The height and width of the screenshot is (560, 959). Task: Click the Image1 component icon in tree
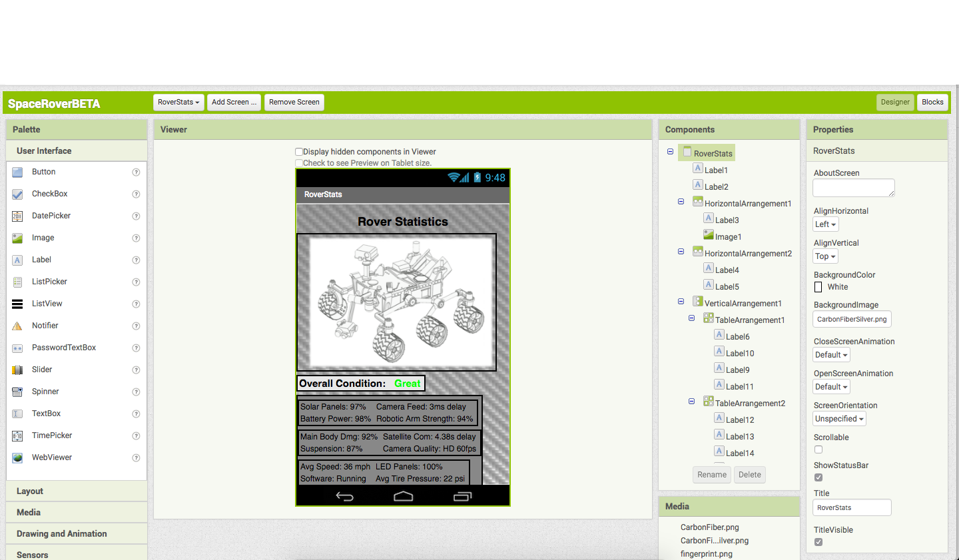709,235
